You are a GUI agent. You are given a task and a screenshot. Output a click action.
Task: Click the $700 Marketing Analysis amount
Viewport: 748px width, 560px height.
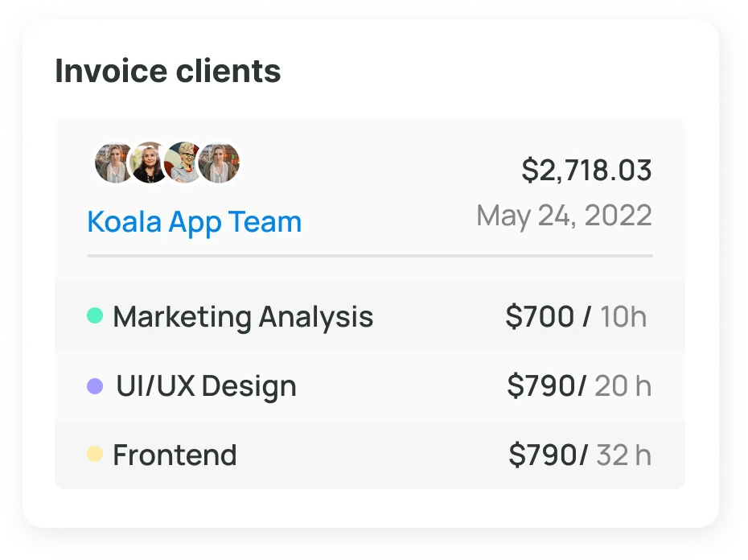540,316
